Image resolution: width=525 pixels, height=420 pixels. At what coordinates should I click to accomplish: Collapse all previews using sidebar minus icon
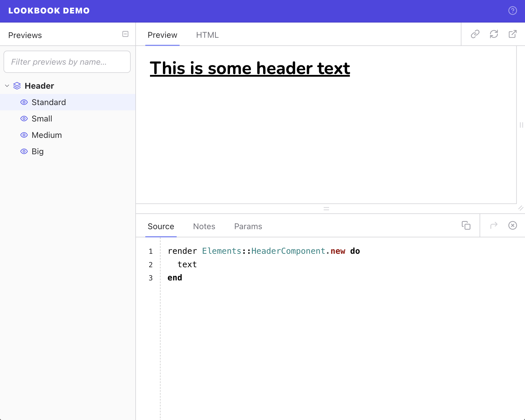(x=125, y=34)
